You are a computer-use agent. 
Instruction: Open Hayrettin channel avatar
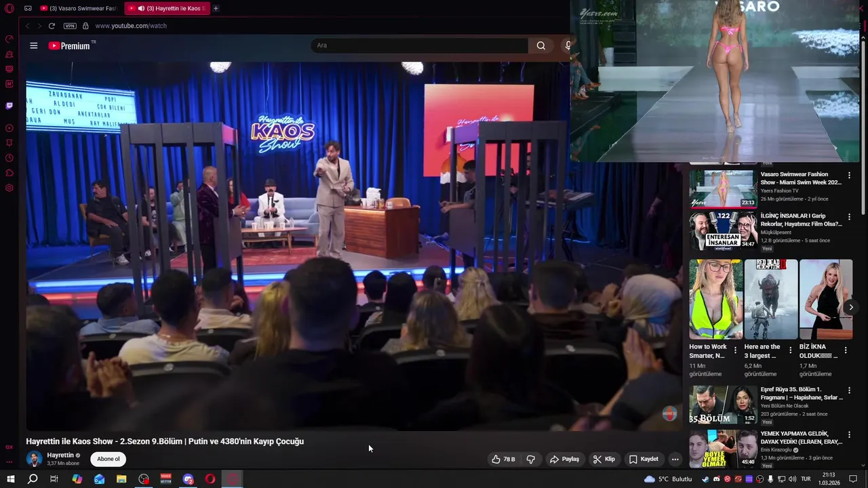(34, 459)
